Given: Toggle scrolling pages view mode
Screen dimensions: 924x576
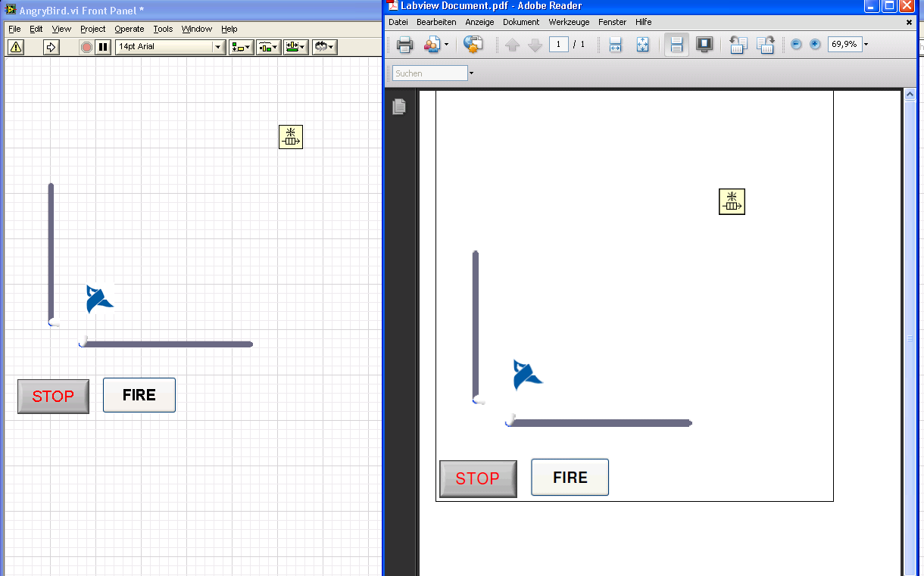Looking at the screenshot, I should tap(677, 45).
